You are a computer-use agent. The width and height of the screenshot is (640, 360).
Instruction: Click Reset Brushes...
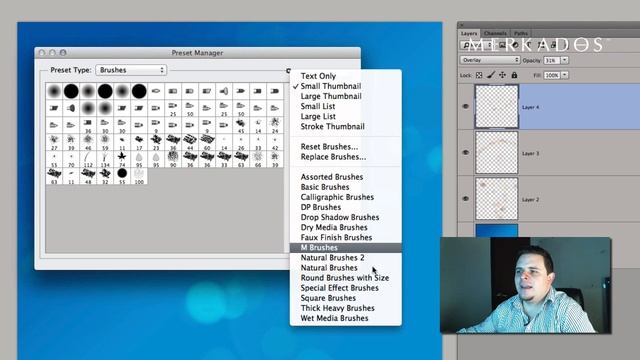click(x=329, y=147)
